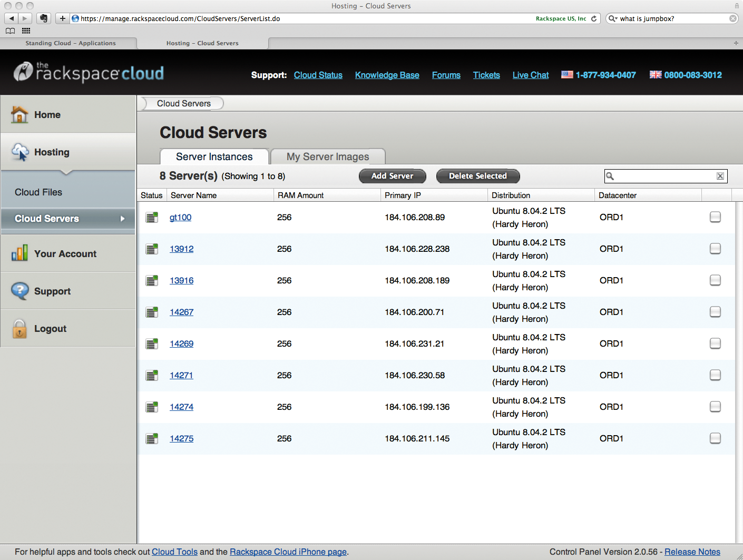Screen dimensions: 743x560
Task: Click the Home house icon in sidebar
Action: [x=20, y=114]
